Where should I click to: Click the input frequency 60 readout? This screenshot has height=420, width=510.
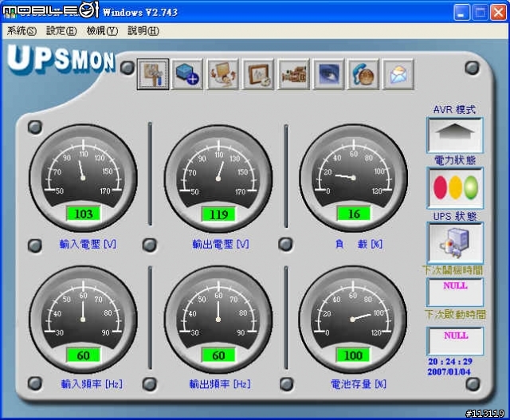(83, 355)
